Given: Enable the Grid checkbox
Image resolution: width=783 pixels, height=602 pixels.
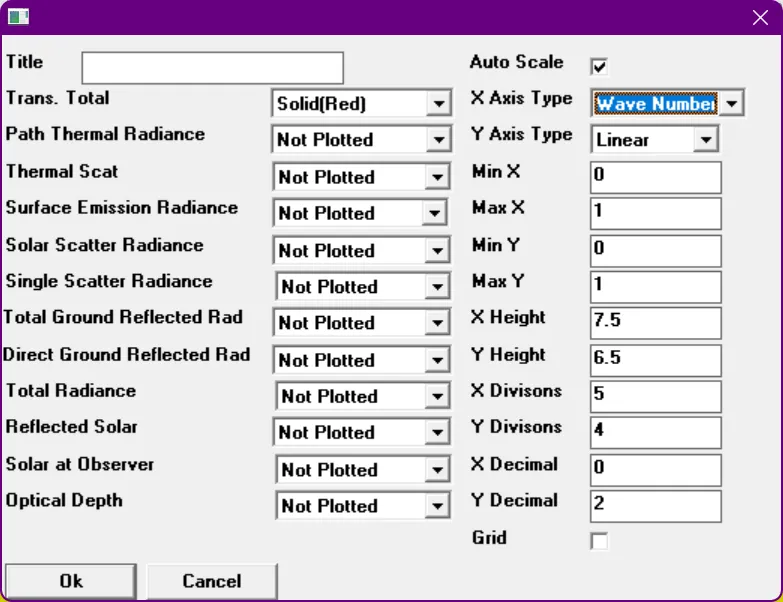Looking at the screenshot, I should click(600, 542).
